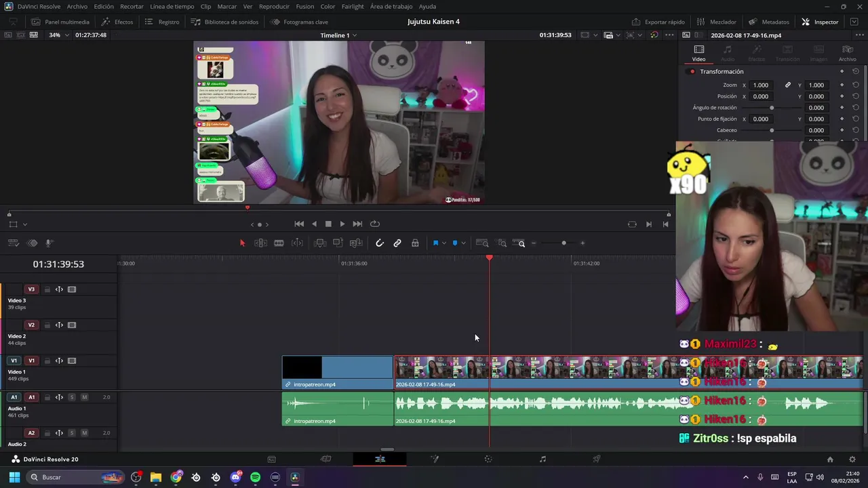Adjust the Cabeceo slider
The width and height of the screenshot is (868, 488).
(x=772, y=130)
